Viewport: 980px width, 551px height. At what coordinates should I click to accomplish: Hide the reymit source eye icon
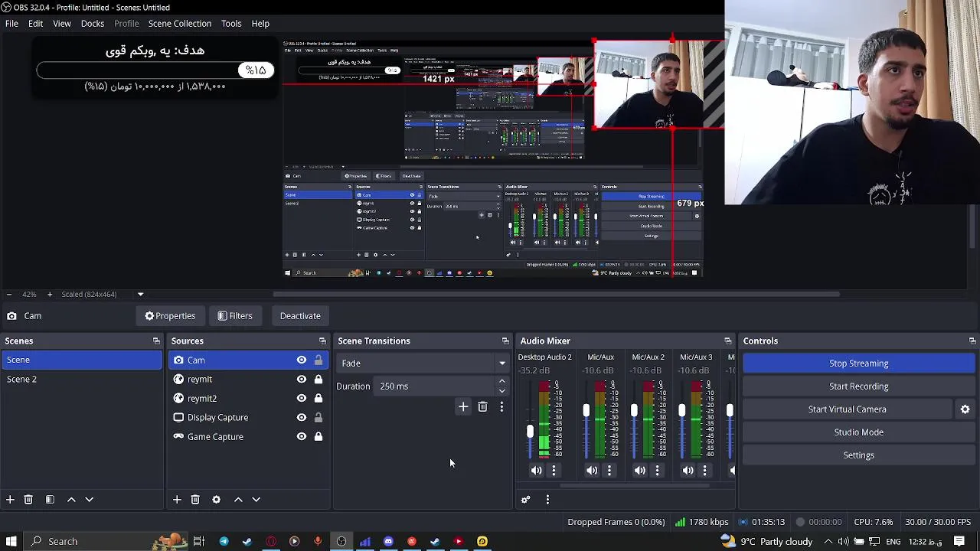302,379
